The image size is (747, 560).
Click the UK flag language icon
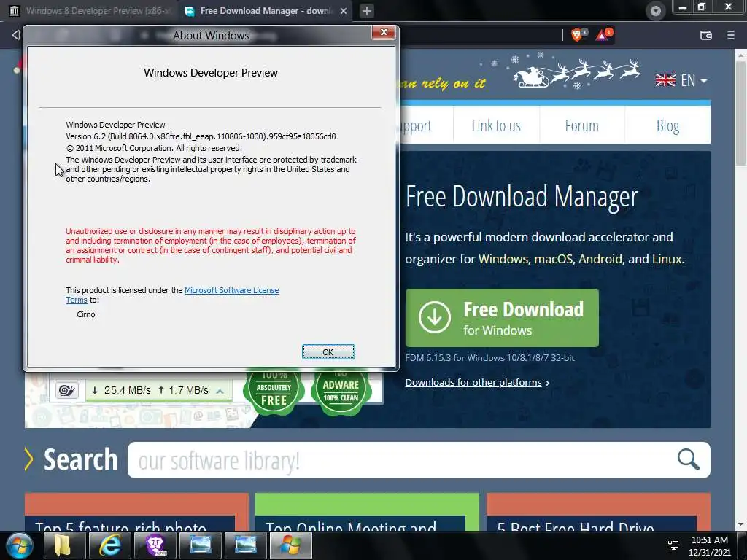point(665,80)
